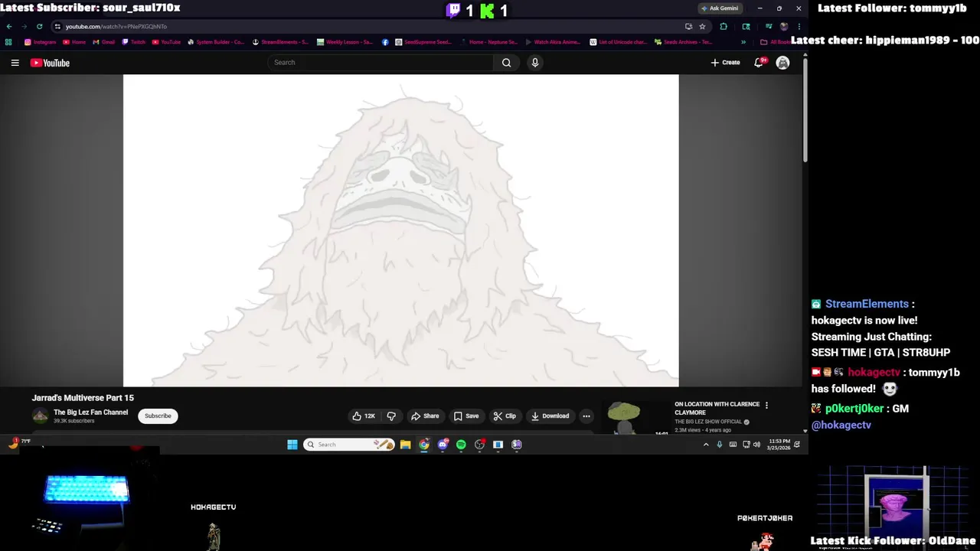Open the Watch Akira Anime bookmark
Viewport: 980px width, 551px height.
point(553,42)
